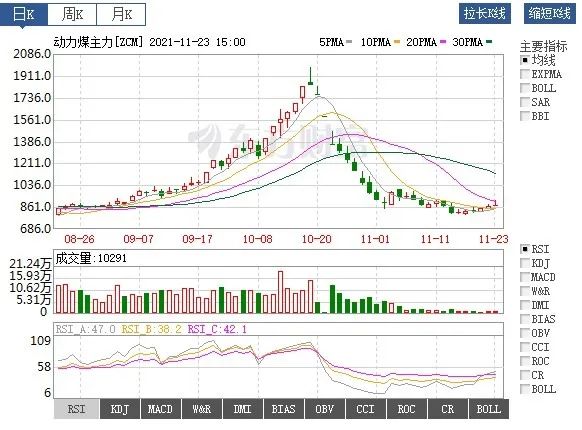The height and width of the screenshot is (430, 582).
Task: Open the W&R tab in bottom bar
Action: tap(202, 409)
